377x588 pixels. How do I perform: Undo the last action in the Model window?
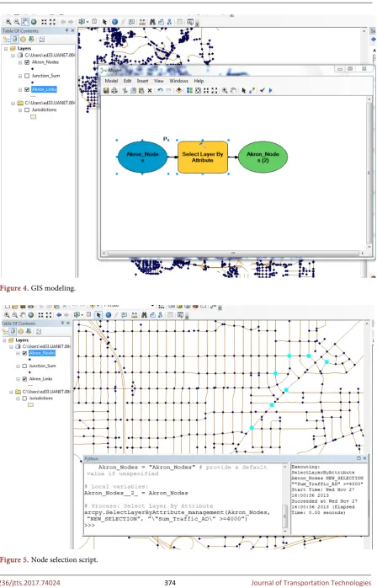160,90
